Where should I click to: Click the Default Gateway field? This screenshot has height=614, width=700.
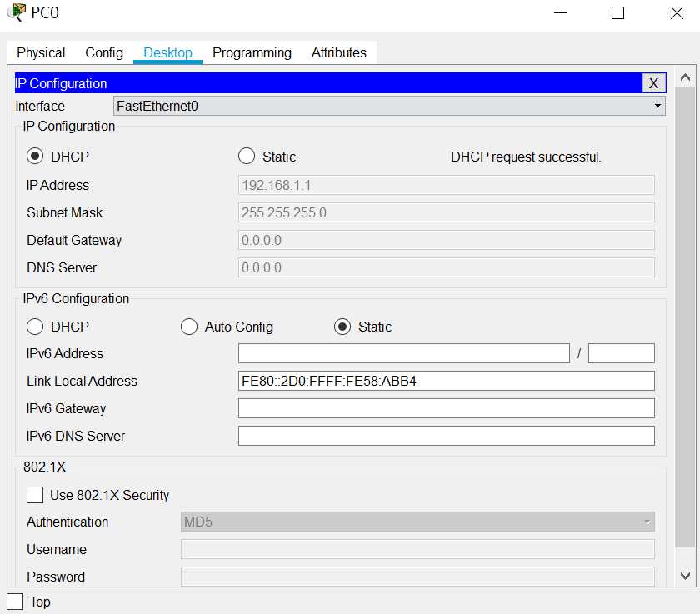[447, 241]
